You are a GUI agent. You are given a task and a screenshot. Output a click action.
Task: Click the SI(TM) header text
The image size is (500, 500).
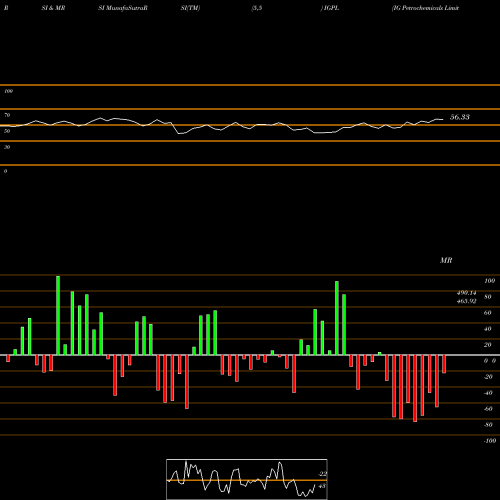pos(190,8)
